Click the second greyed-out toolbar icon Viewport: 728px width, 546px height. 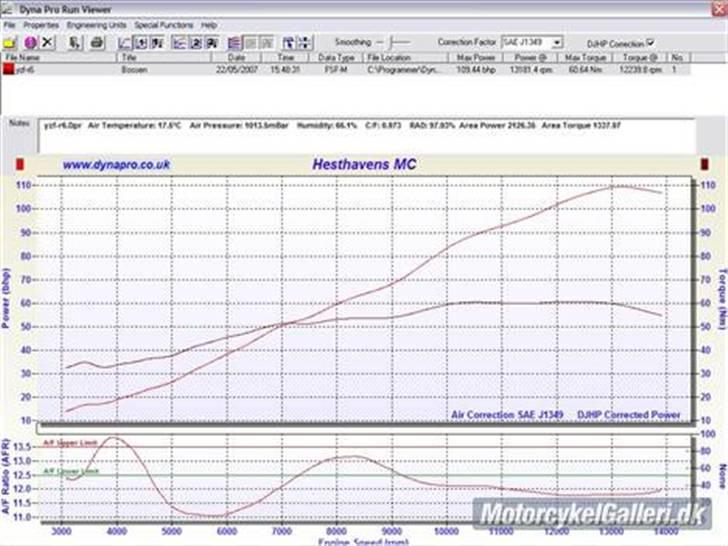coord(267,43)
